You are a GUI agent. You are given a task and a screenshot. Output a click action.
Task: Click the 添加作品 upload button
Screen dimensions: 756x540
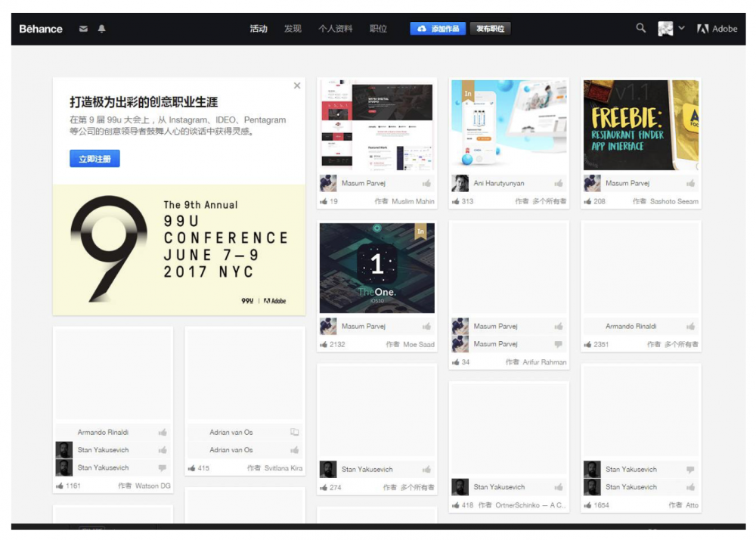tap(438, 29)
